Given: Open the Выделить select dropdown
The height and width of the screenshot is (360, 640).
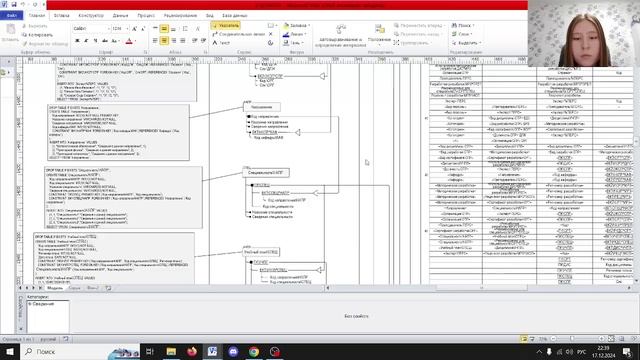Looking at the screenshot, I should [x=467, y=43].
